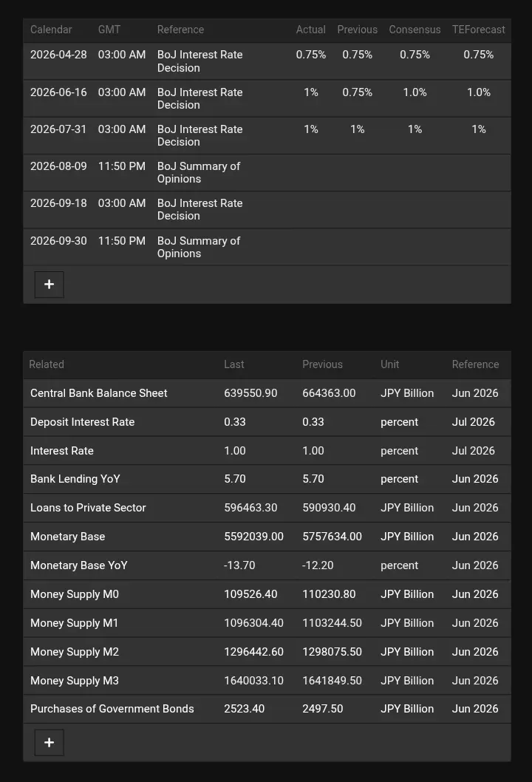The image size is (532, 782).
Task: Expand calendar table with plus button
Action: point(49,285)
